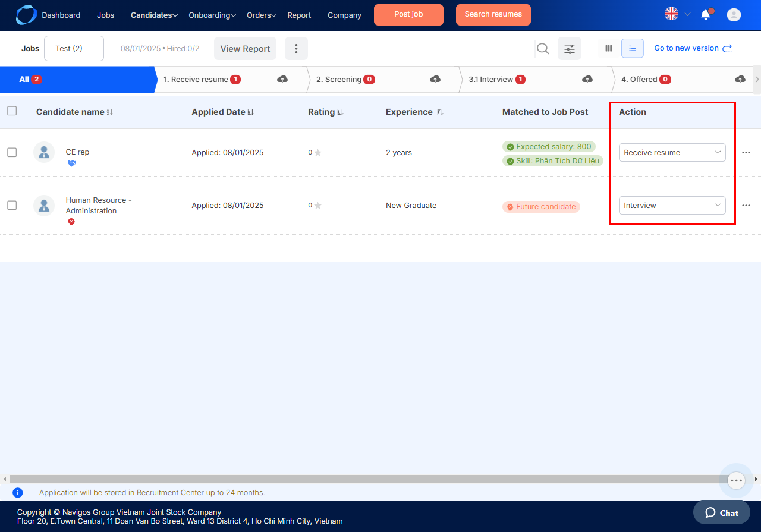This screenshot has width=761, height=532.
Task: Select the 4. Offered tab
Action: coord(684,79)
